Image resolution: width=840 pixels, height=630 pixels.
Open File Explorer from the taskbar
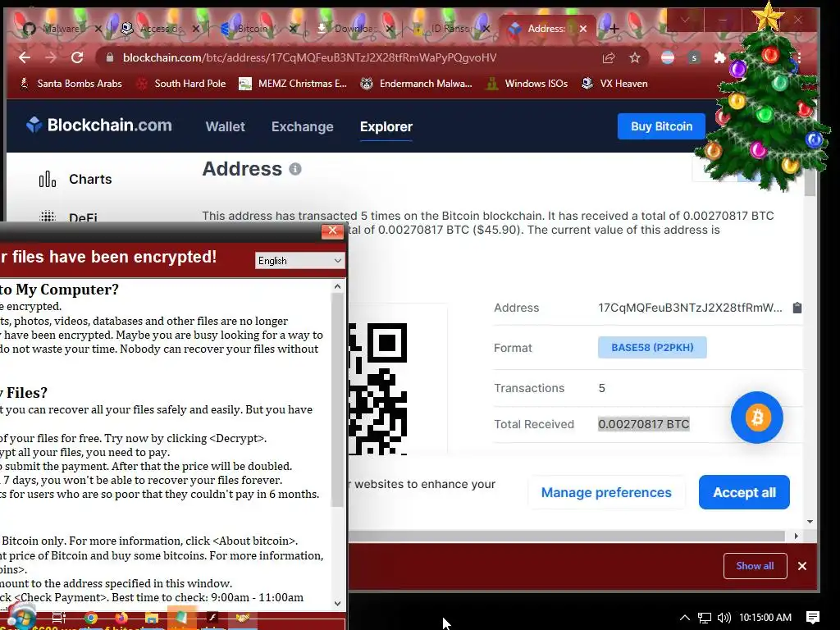pos(152,619)
